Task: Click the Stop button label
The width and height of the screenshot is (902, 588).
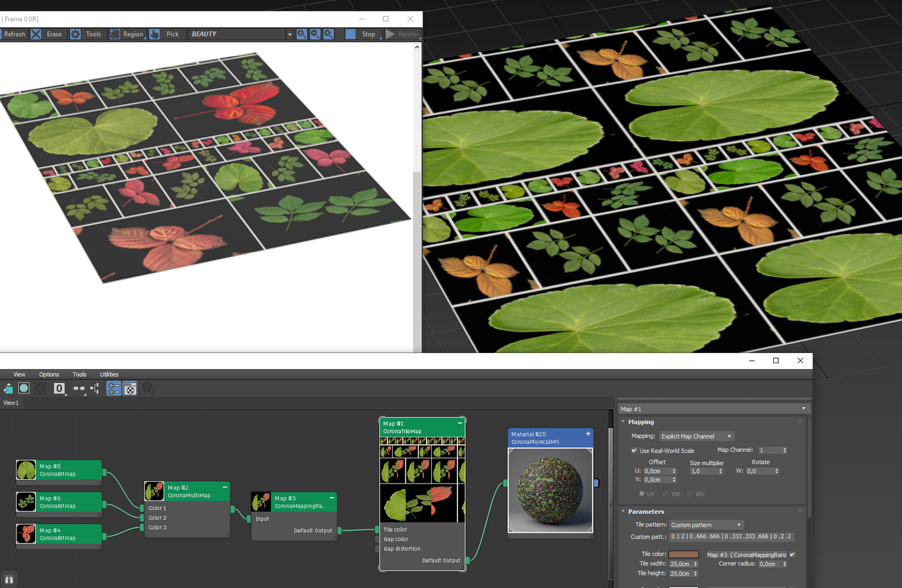Action: pyautogui.click(x=369, y=34)
